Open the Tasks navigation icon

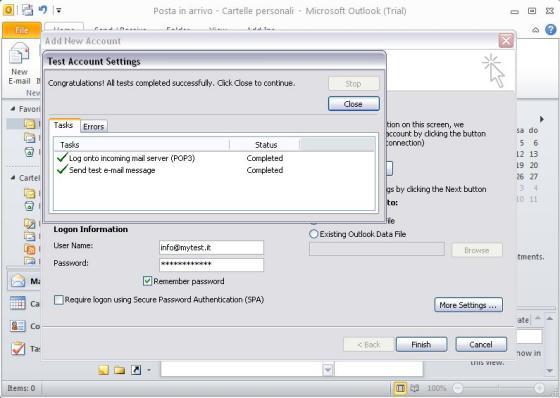18,348
